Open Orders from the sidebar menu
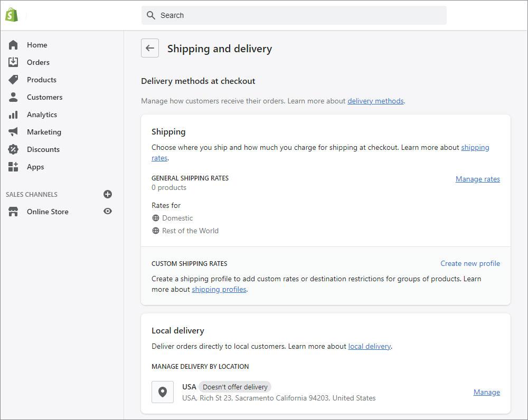 pyautogui.click(x=38, y=62)
